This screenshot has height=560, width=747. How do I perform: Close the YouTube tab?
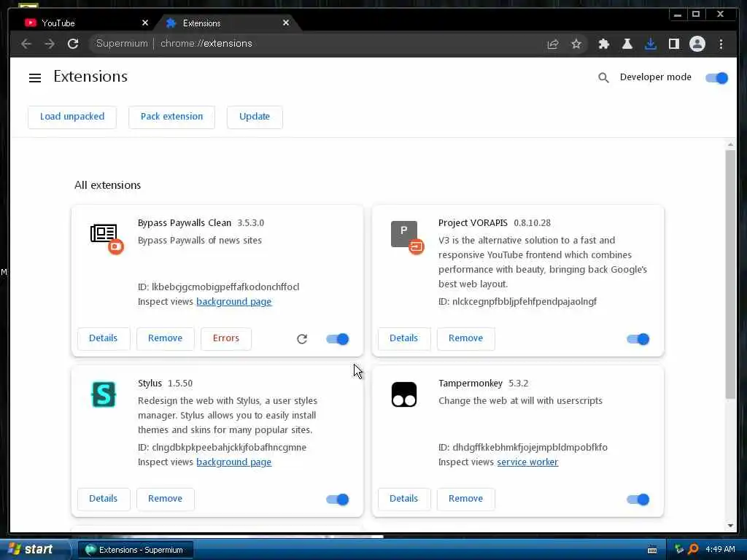[x=145, y=23]
